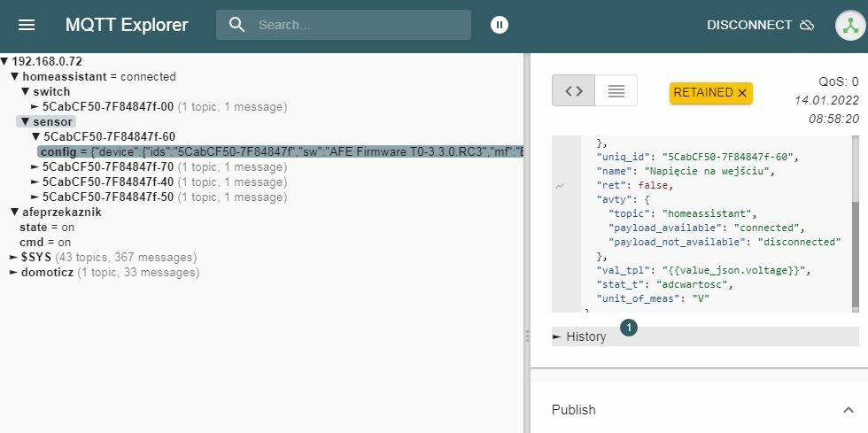This screenshot has height=433, width=868.
Task: Click the "ret": false line
Action: pos(634,185)
